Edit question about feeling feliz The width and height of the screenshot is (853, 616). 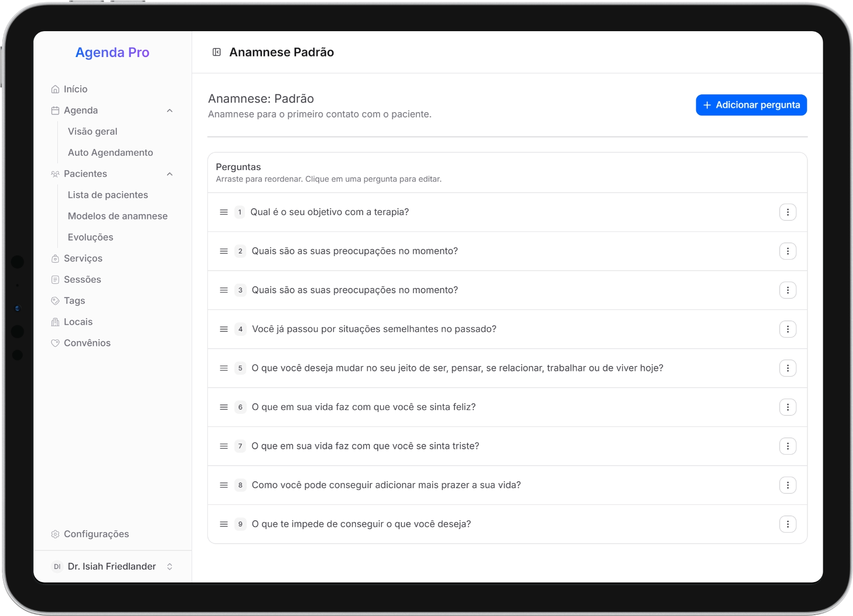coord(363,407)
